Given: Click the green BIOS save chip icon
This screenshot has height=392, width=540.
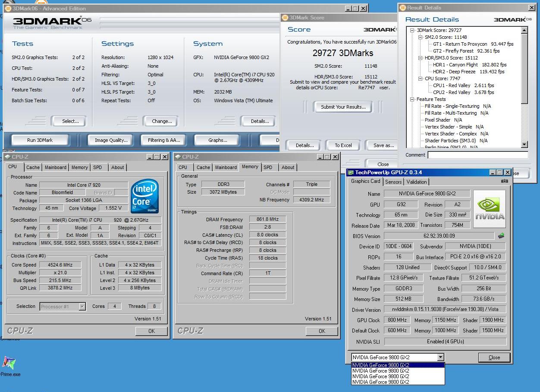Looking at the screenshot, I should tap(501, 236).
